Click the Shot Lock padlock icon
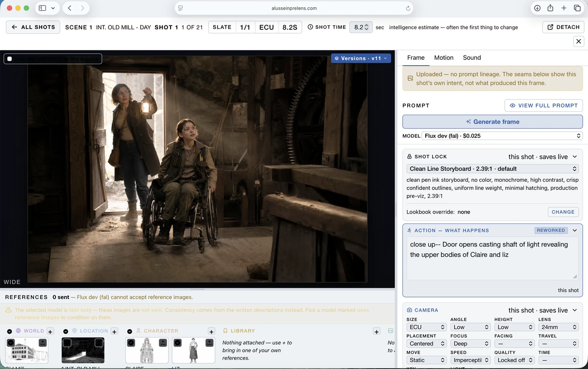Screen dimensions: 588x369 click(x=410, y=156)
